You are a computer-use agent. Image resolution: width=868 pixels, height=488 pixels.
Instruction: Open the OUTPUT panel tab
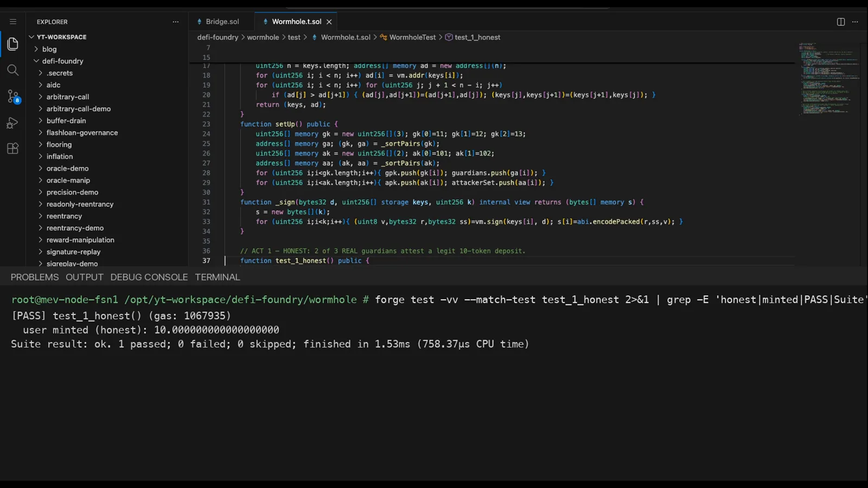click(85, 277)
